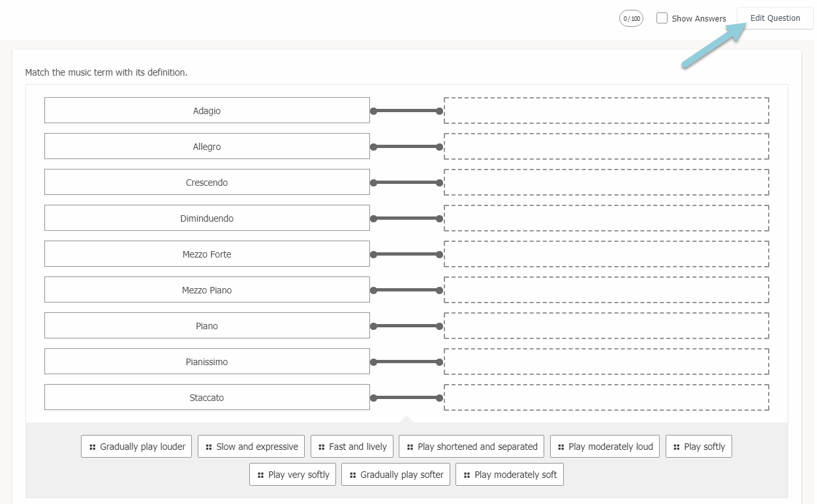Click the grip icon on Gradually play softer
Viewport: 817px width, 504px height.
coord(353,475)
